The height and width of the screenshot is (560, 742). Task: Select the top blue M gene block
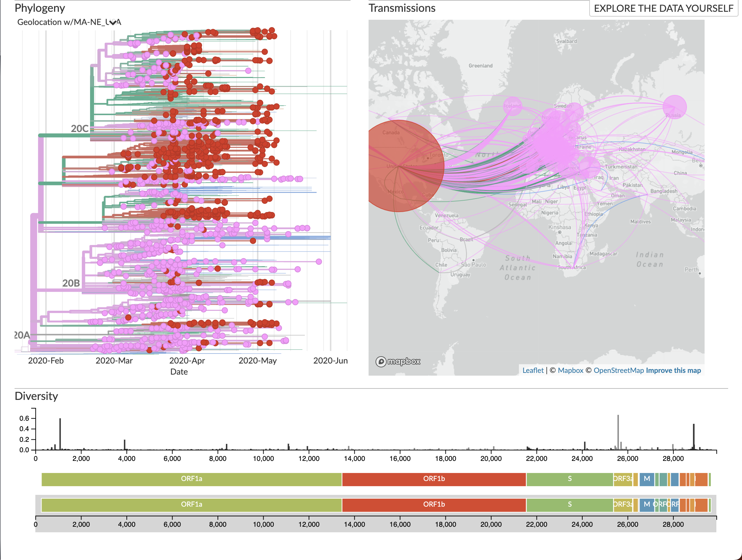[646, 479]
